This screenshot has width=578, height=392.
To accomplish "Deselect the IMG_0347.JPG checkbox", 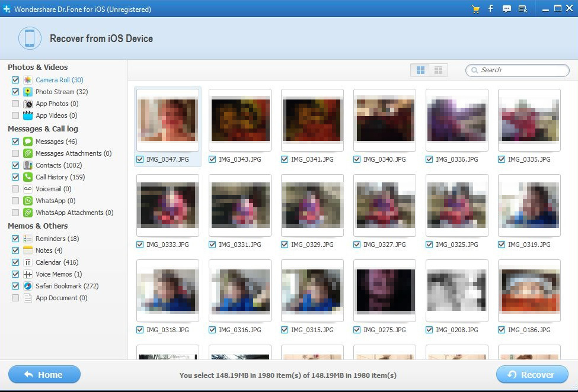I will 140,159.
